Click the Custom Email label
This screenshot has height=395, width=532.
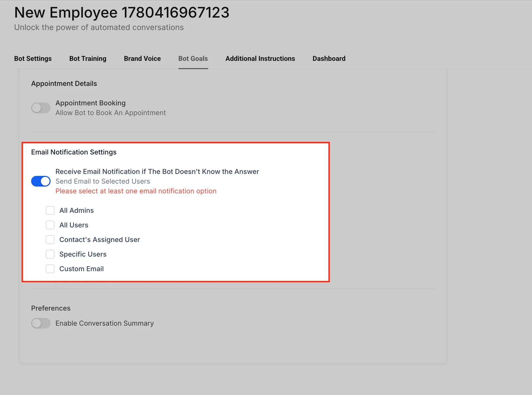[x=81, y=269]
